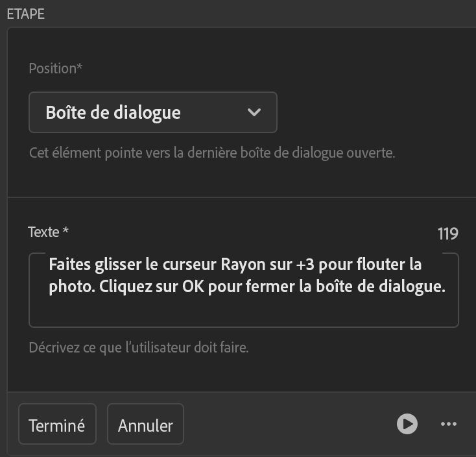Screen dimensions: 476x457
Task: Click the hint text under the Position dropdown
Action: coord(211,154)
